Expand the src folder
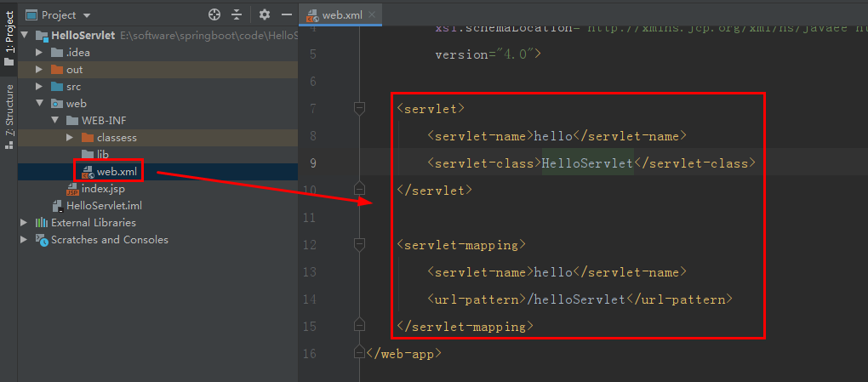The image size is (868, 382). 39,87
